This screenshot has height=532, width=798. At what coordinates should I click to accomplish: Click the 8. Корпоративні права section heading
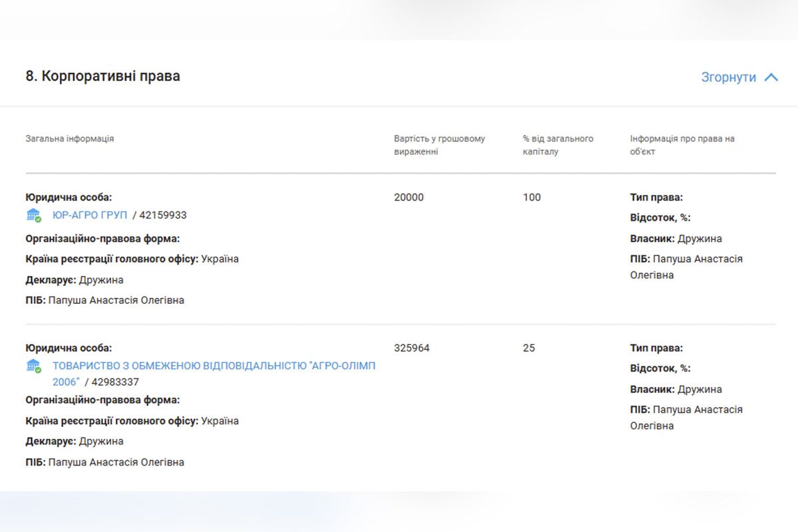102,76
